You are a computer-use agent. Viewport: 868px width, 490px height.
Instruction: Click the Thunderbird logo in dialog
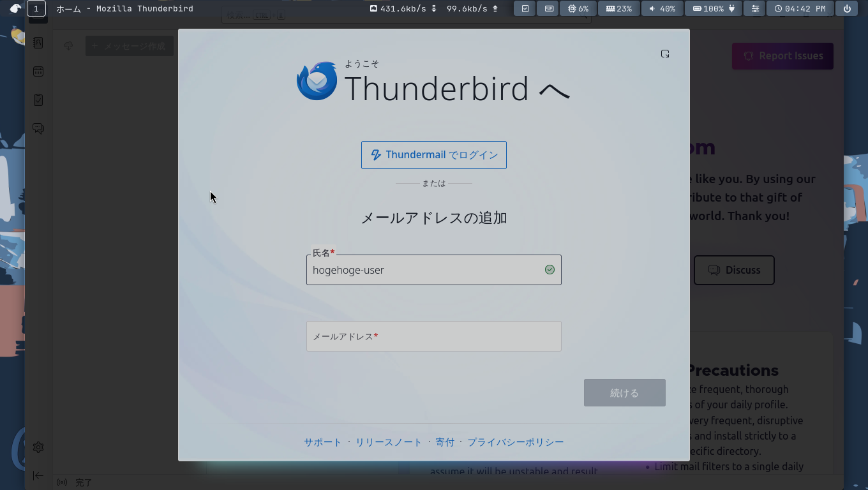[x=317, y=81]
